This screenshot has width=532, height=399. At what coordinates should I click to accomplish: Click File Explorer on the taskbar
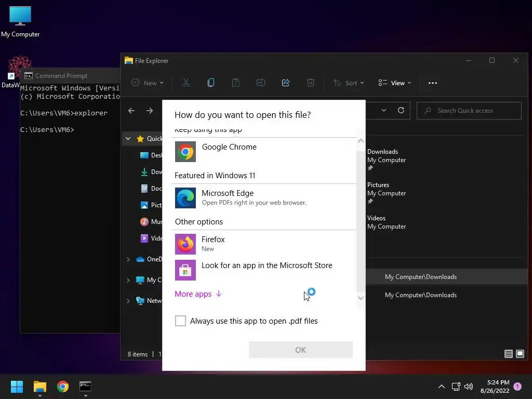tap(39, 387)
